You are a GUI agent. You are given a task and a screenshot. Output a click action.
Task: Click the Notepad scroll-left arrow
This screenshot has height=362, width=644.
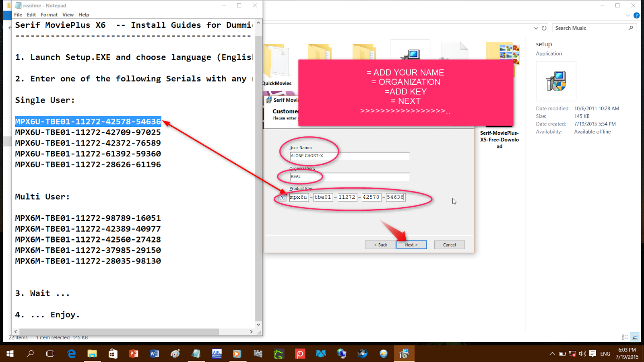point(16,332)
